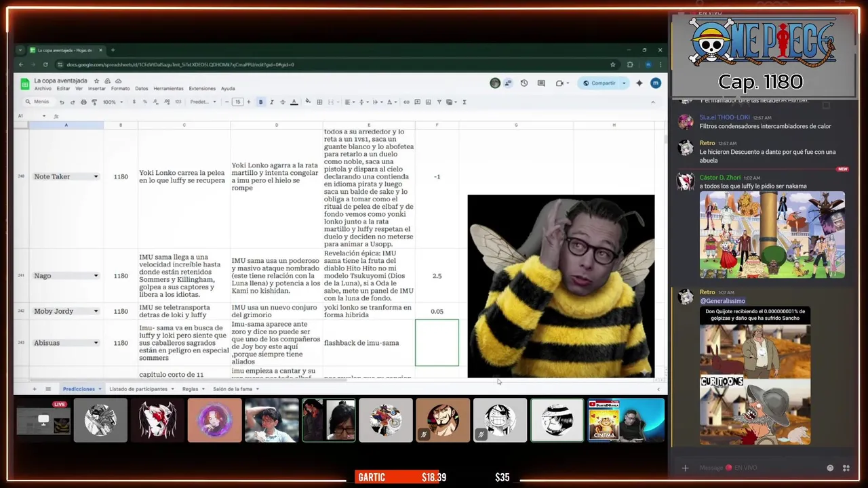Open dropdown for Abisuas cell
The image size is (868, 488).
click(96, 343)
